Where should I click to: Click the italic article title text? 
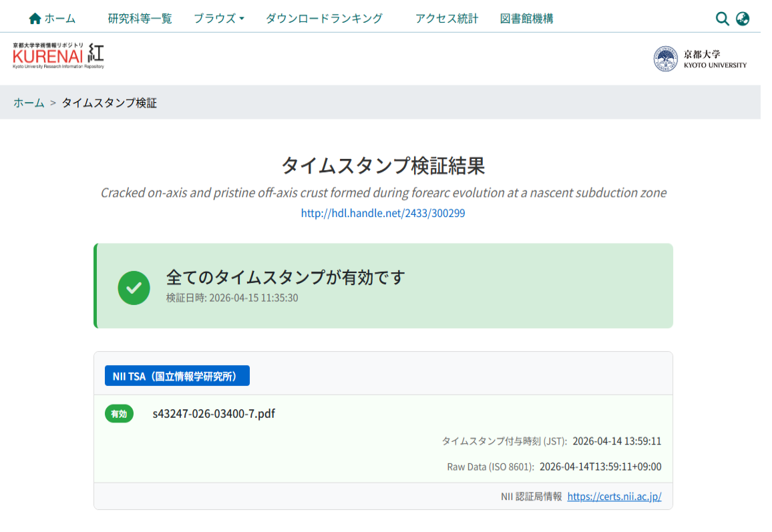383,193
